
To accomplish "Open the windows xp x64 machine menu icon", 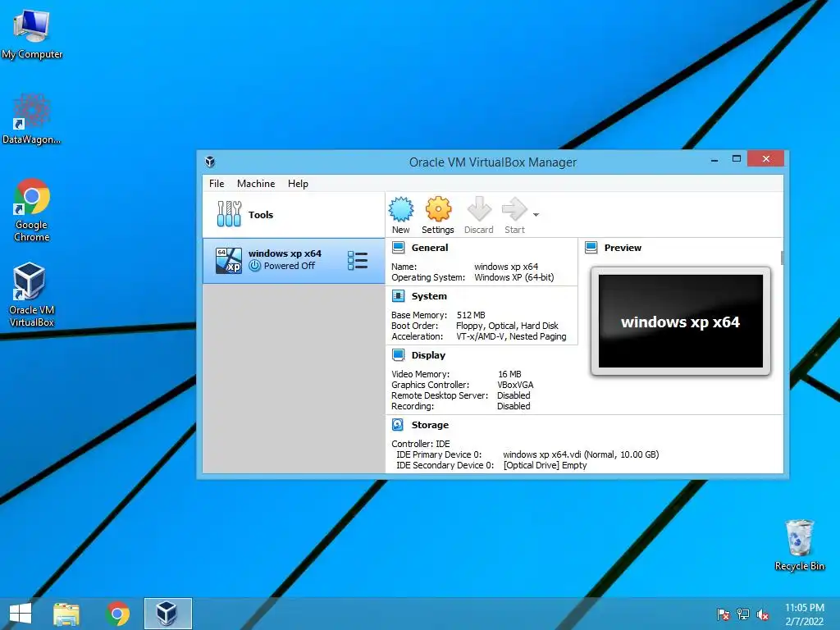I will [358, 260].
